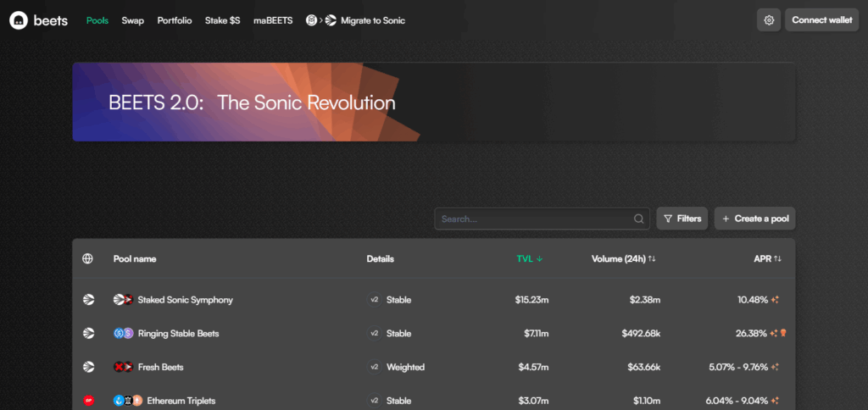Click sparkle icon next to 10.48% APR

coord(775,300)
